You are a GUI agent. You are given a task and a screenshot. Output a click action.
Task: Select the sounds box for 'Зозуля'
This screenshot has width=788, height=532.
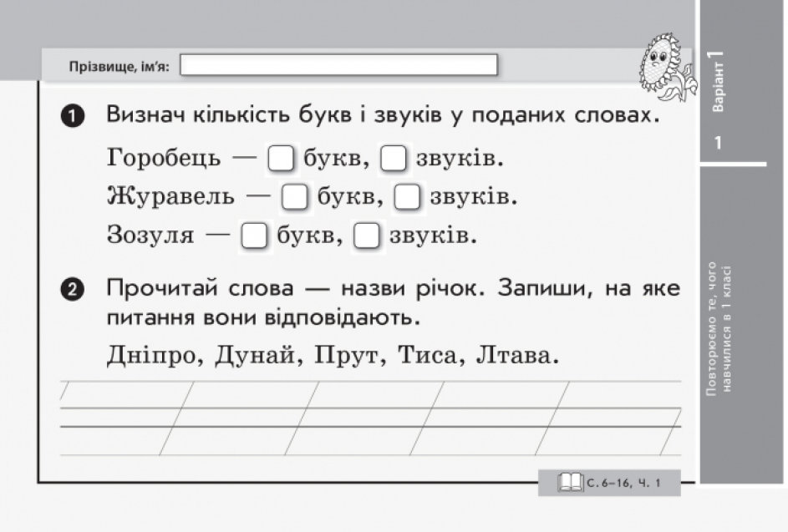click(366, 236)
